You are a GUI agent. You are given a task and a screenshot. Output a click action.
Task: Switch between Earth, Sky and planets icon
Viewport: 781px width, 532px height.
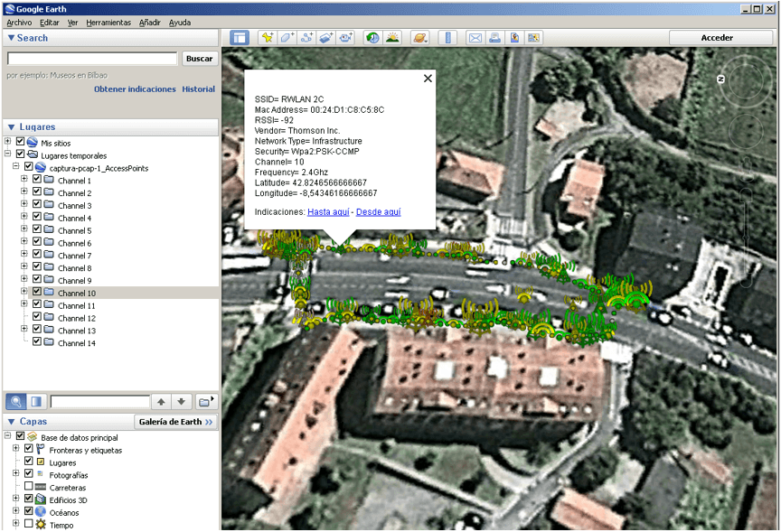pyautogui.click(x=420, y=38)
